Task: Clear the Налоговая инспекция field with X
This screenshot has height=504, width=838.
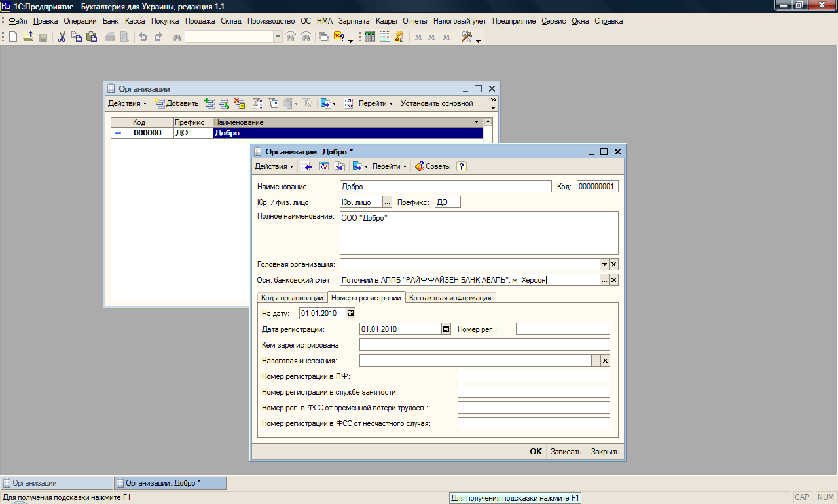Action: click(606, 361)
